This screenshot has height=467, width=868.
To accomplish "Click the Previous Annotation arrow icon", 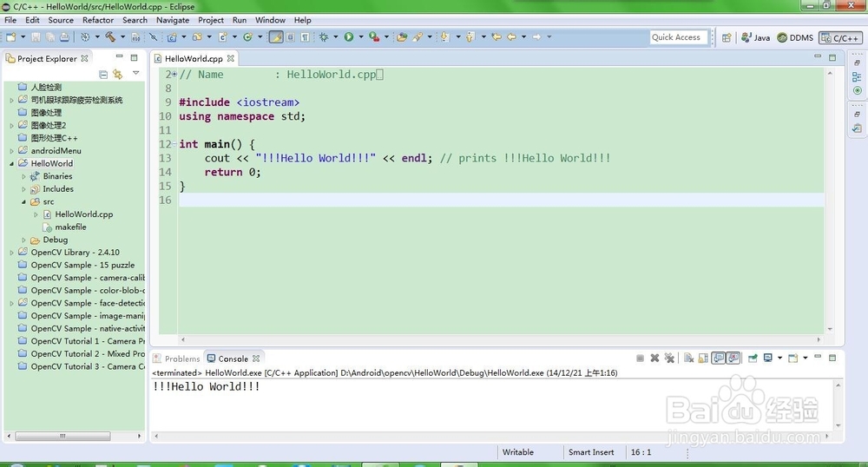I will click(x=470, y=37).
